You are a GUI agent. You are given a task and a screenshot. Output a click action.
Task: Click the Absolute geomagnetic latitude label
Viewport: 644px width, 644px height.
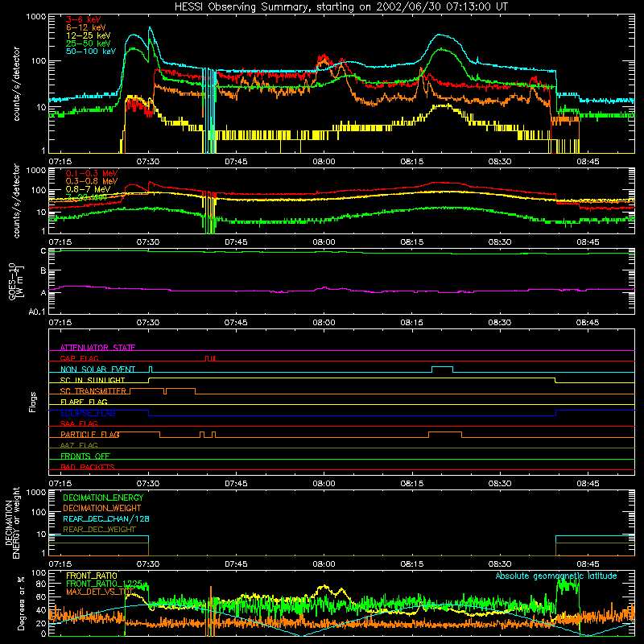tap(556, 576)
